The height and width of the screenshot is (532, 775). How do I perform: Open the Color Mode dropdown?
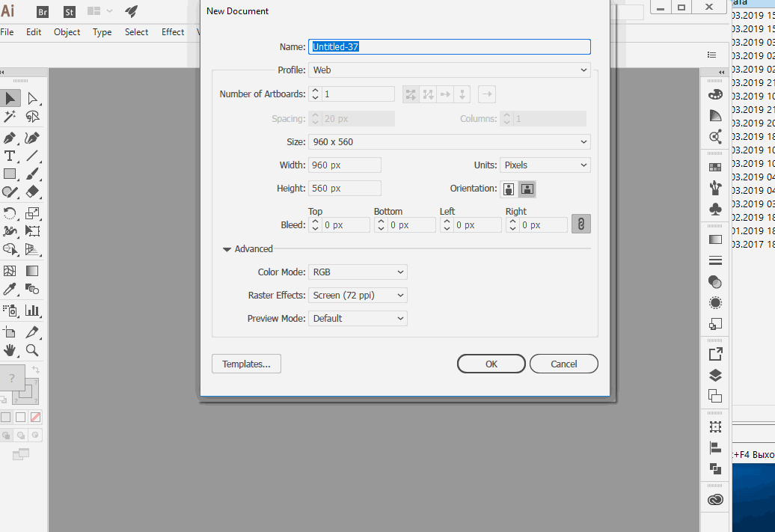358,272
